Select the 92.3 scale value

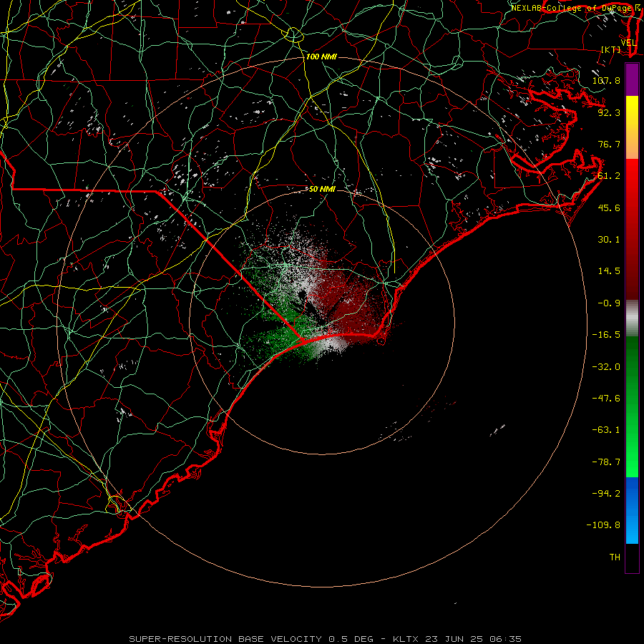pos(609,112)
